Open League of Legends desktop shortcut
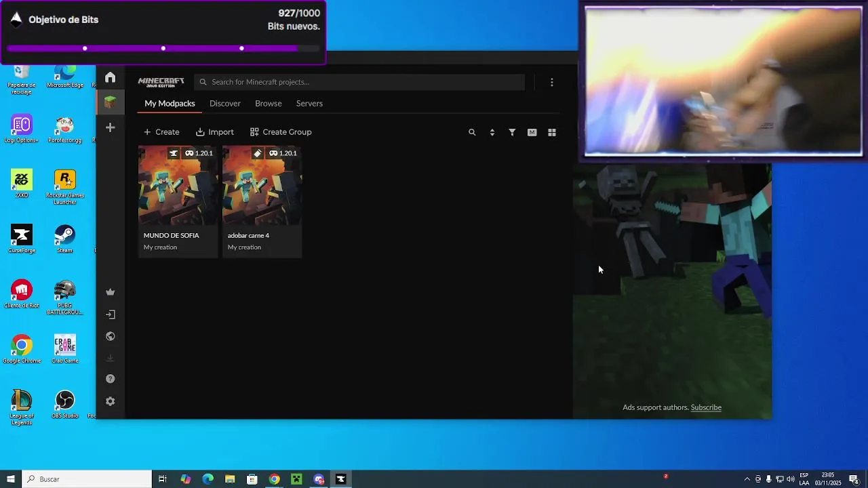The image size is (868, 488). [x=22, y=407]
